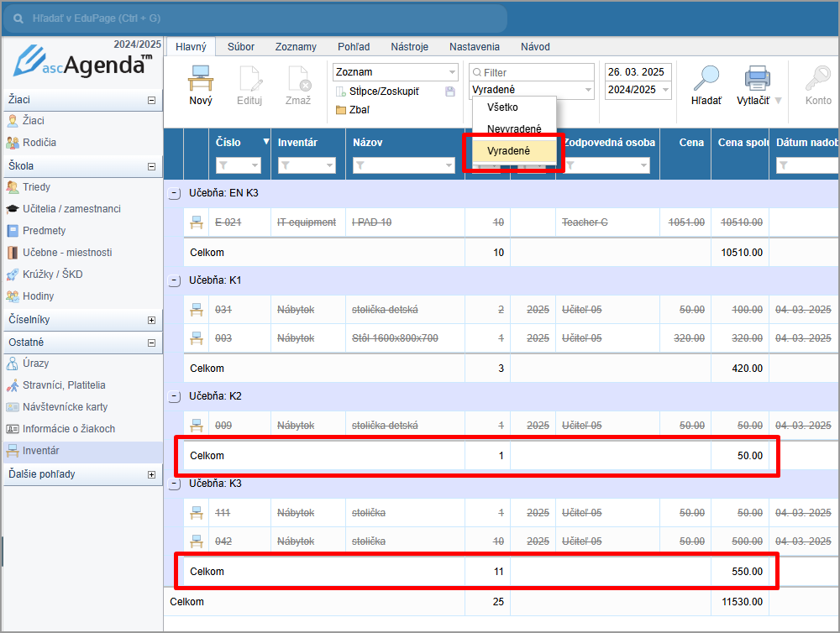Open Krúžky / ŠKD in sidebar
Image resolution: width=840 pixels, height=633 pixels.
pos(52,274)
